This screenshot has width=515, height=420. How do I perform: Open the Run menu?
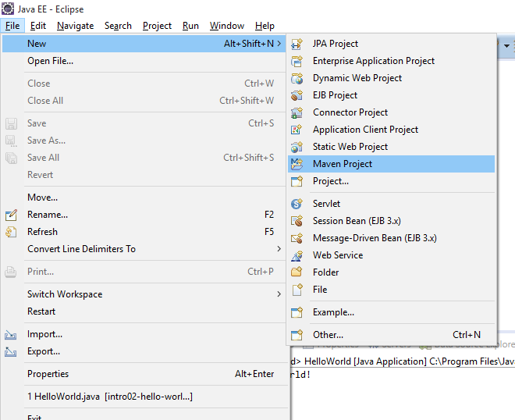point(190,26)
